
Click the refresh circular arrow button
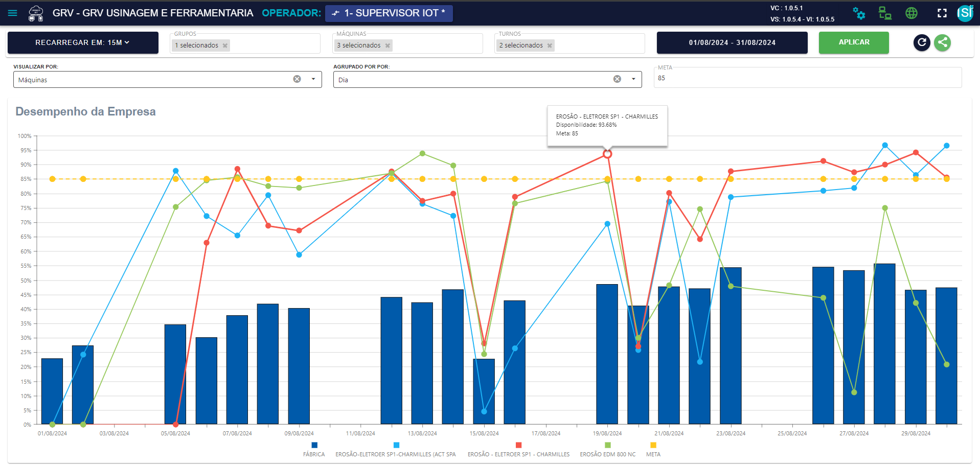pos(922,42)
